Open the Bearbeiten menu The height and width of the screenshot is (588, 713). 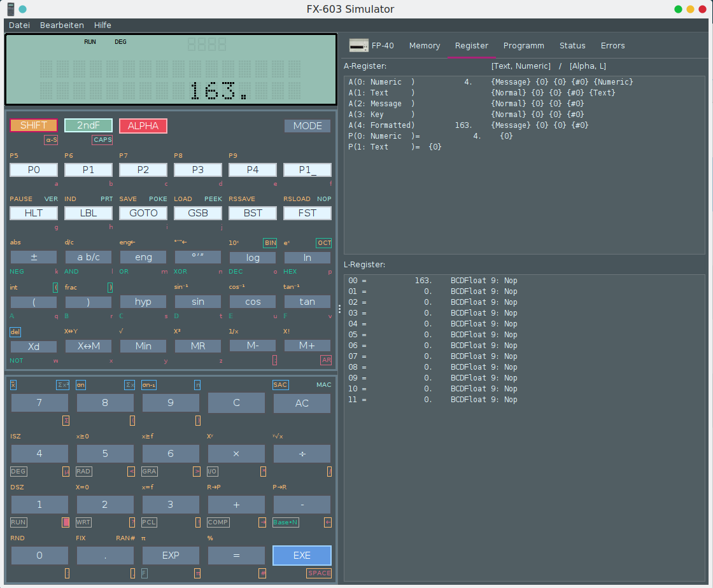[x=62, y=25]
